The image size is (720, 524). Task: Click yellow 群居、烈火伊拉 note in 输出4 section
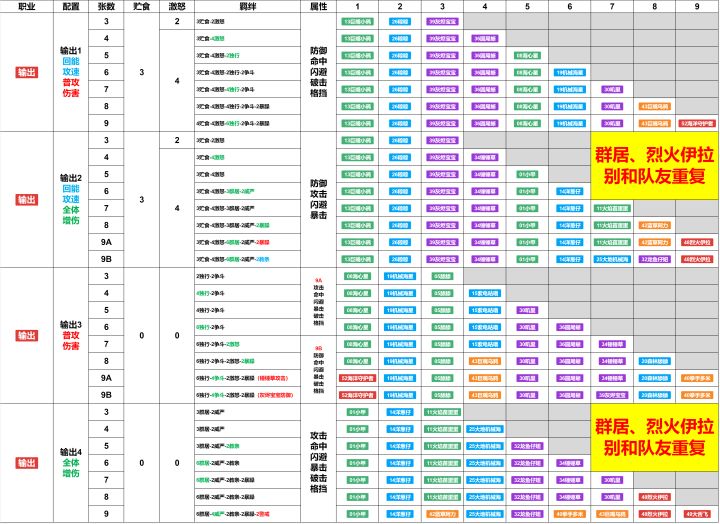point(654,438)
